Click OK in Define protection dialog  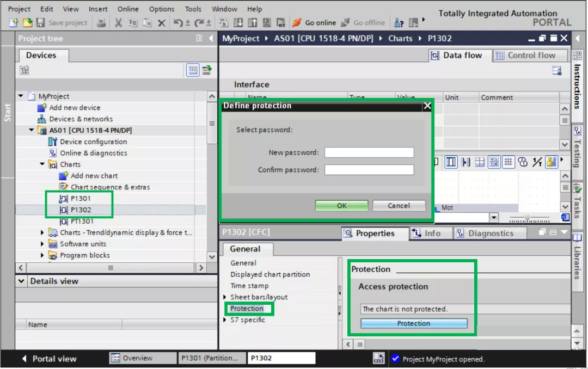341,206
